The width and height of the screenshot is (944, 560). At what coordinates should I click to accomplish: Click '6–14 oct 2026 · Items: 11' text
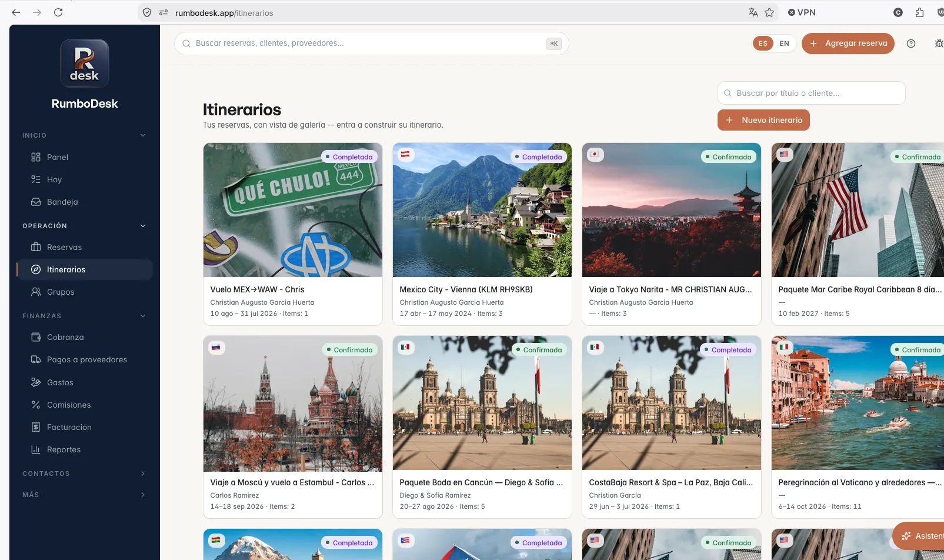pos(820,506)
